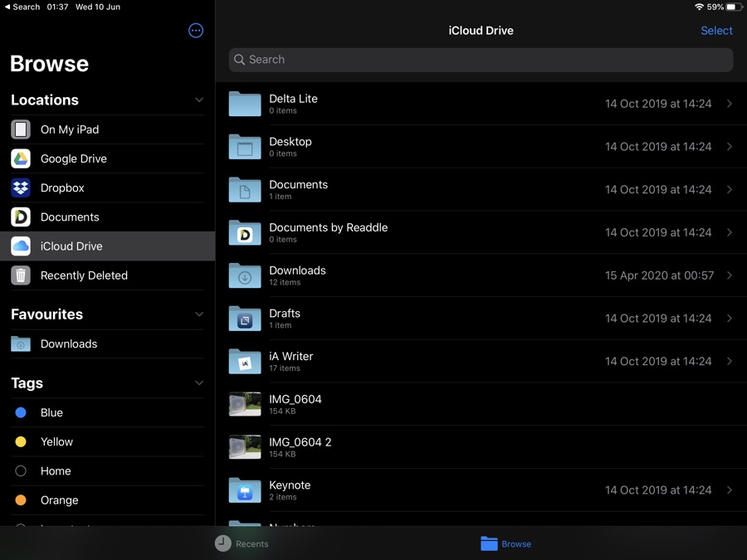Tap the Browse folder icon in tab bar
747x560 pixels.
[489, 543]
